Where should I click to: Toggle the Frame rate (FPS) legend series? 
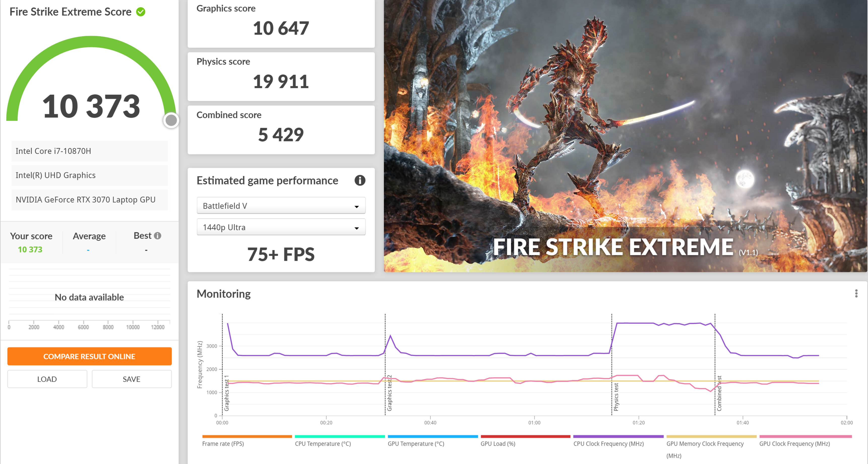click(x=247, y=441)
